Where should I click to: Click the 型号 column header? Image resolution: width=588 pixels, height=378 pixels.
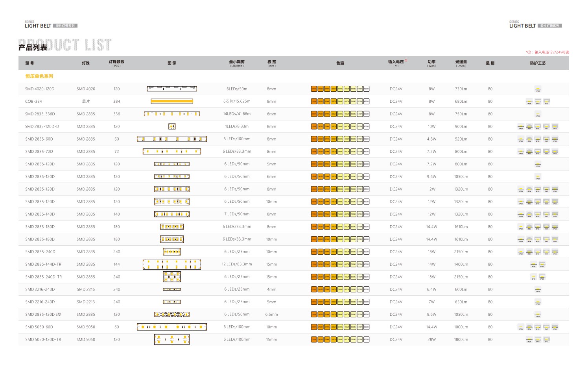pyautogui.click(x=29, y=63)
